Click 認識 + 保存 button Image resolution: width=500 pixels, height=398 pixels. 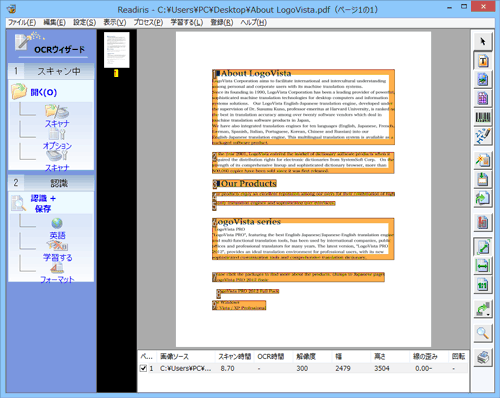[x=43, y=203]
